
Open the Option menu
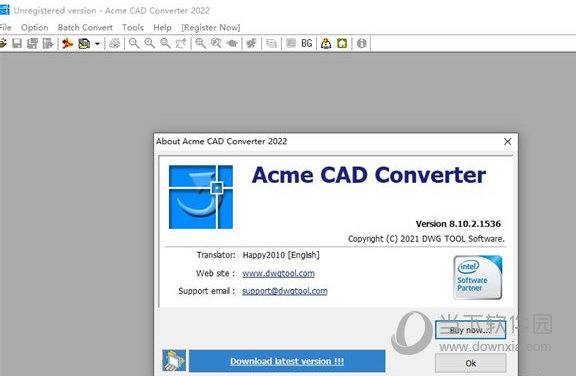click(35, 28)
